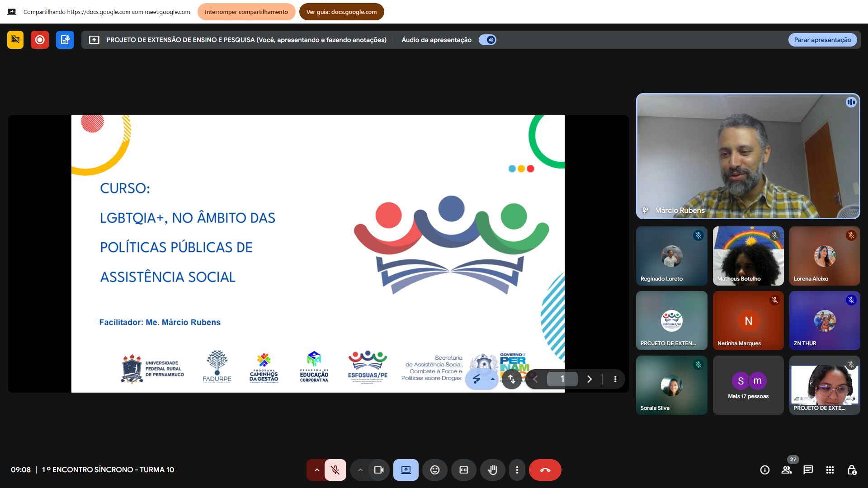
Task: Click Parar apresentação button
Action: coord(822,40)
